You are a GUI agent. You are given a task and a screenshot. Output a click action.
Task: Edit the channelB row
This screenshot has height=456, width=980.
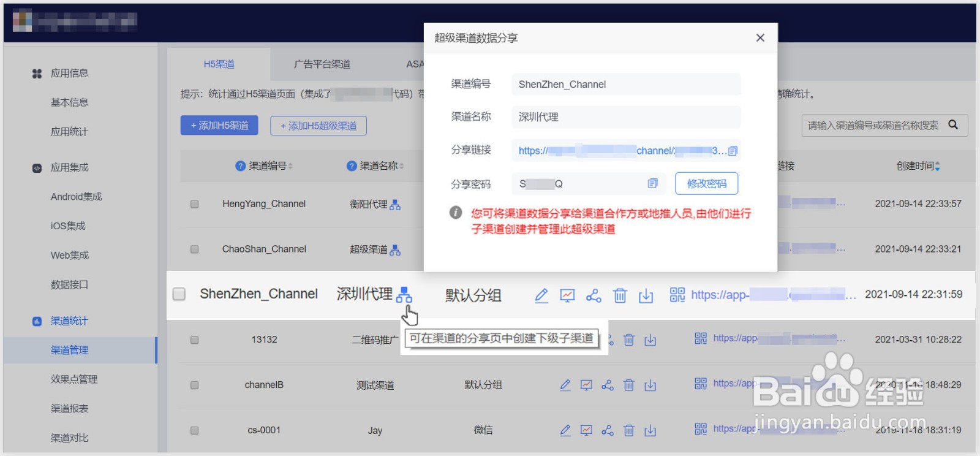565,385
